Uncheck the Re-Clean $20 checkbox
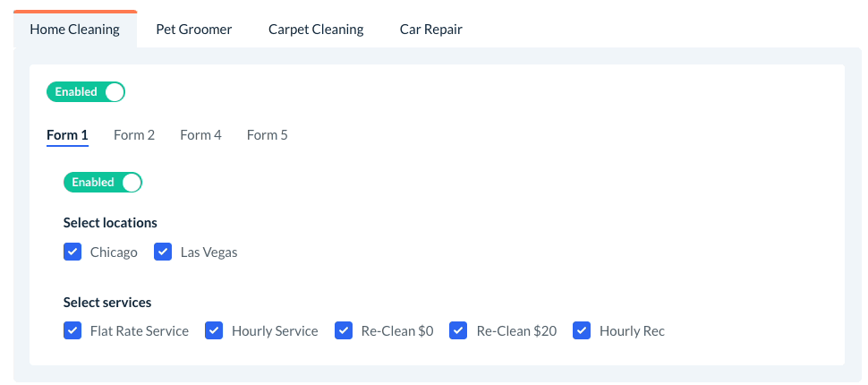The image size is (868, 385). pyautogui.click(x=458, y=330)
